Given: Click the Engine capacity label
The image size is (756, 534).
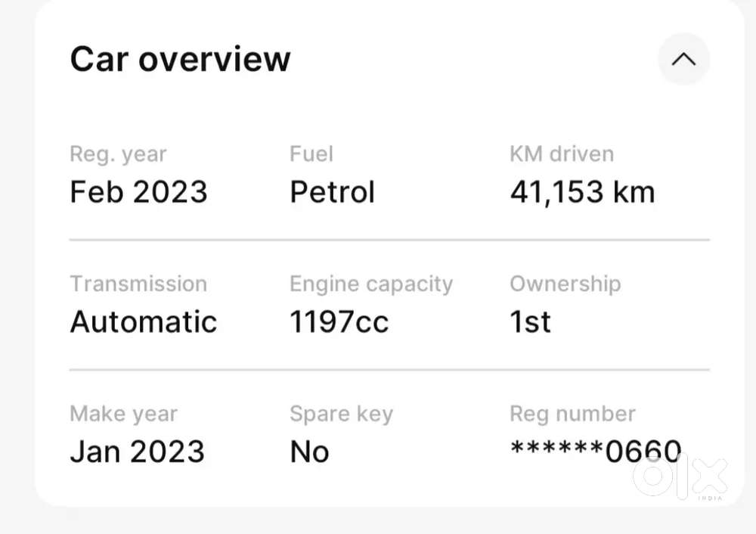Looking at the screenshot, I should pyautogui.click(x=371, y=284).
